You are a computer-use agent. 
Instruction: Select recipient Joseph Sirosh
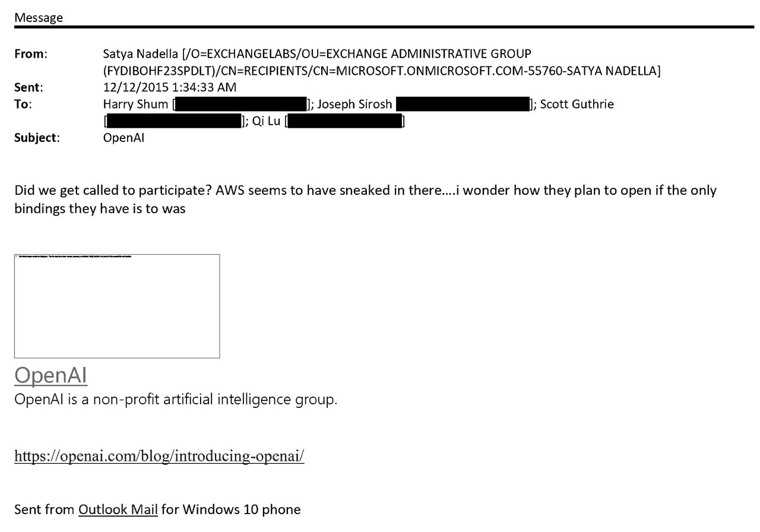coord(354,104)
